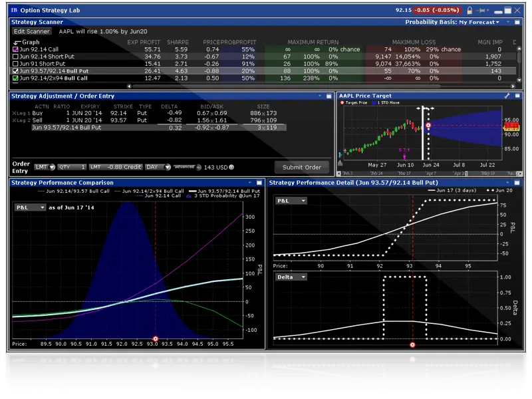Click the scanner horizontal scrollbar thumb
The image size is (532, 399).
click(287, 86)
